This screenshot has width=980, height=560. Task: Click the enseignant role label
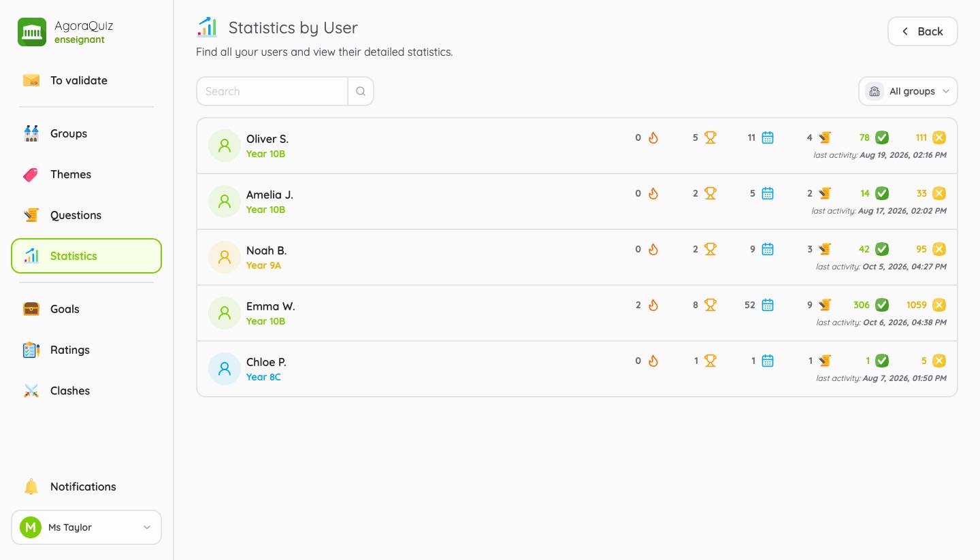80,39
